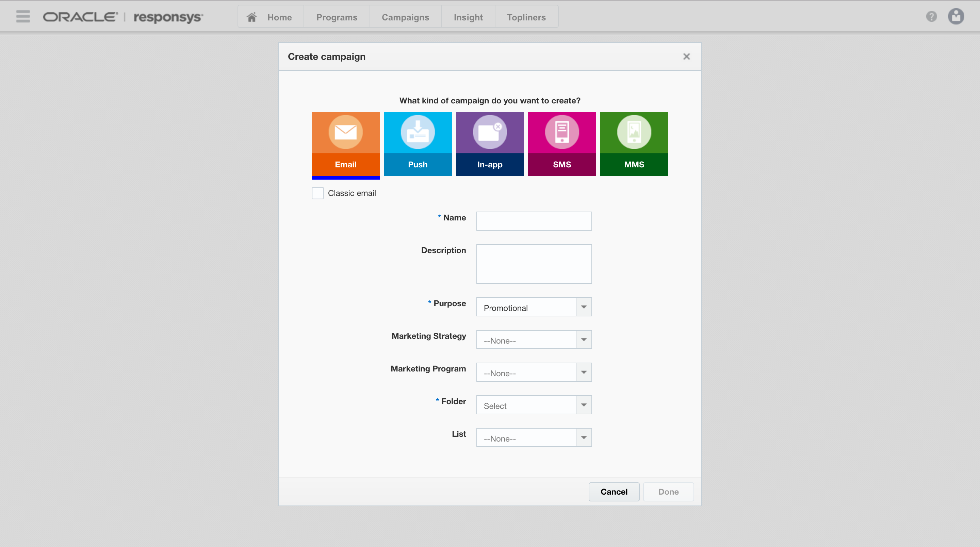Expand the Purpose dropdown
Viewport: 980px width, 547px height.
583,307
